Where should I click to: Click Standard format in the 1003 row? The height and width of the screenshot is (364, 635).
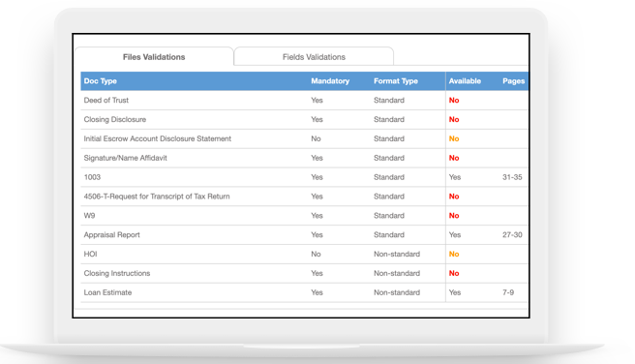(389, 177)
